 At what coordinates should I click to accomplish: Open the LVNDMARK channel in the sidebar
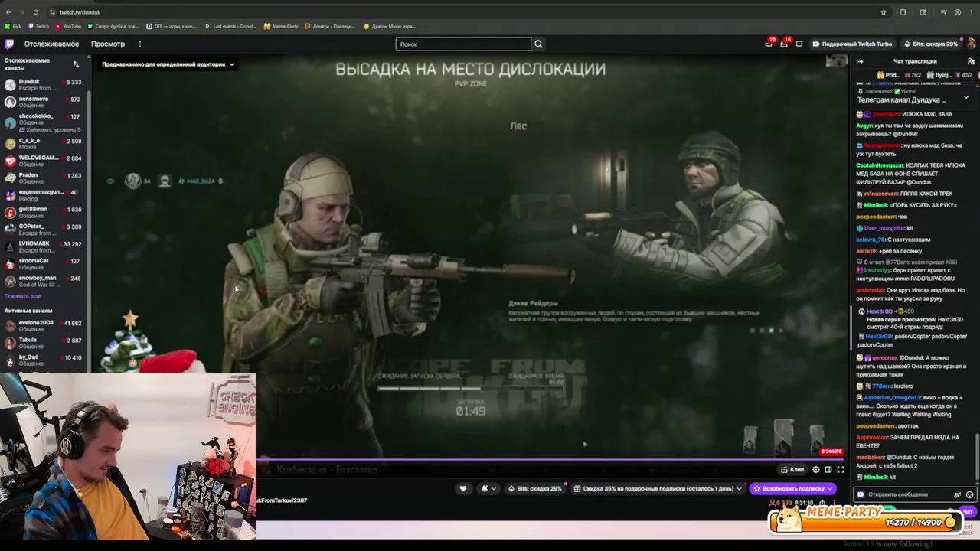pos(44,246)
